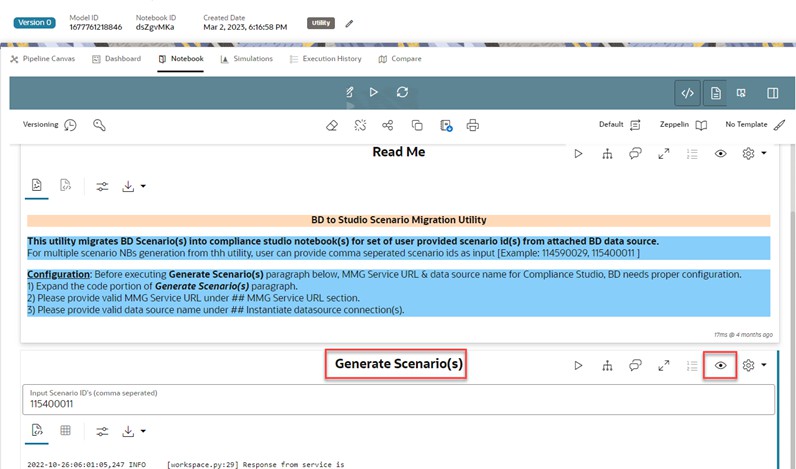Click the Generate Scenario(s) paragraph title
The image size is (796, 469).
399,364
